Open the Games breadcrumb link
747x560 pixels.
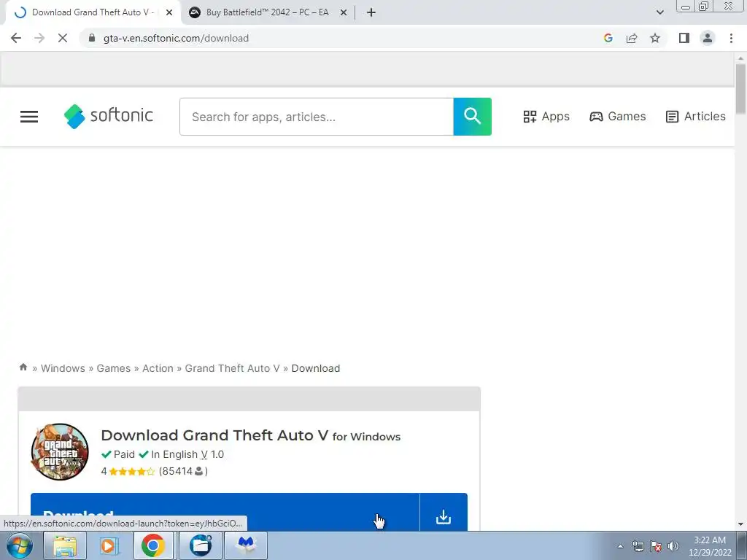113,368
